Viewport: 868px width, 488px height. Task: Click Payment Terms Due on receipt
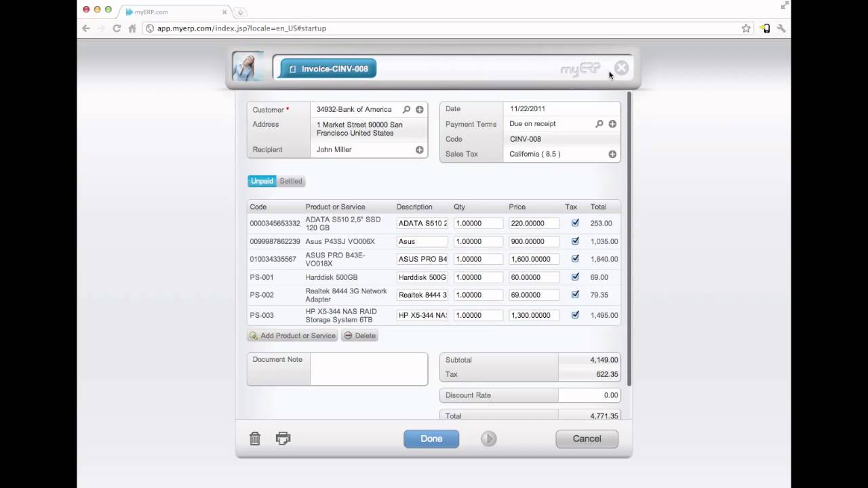click(532, 124)
